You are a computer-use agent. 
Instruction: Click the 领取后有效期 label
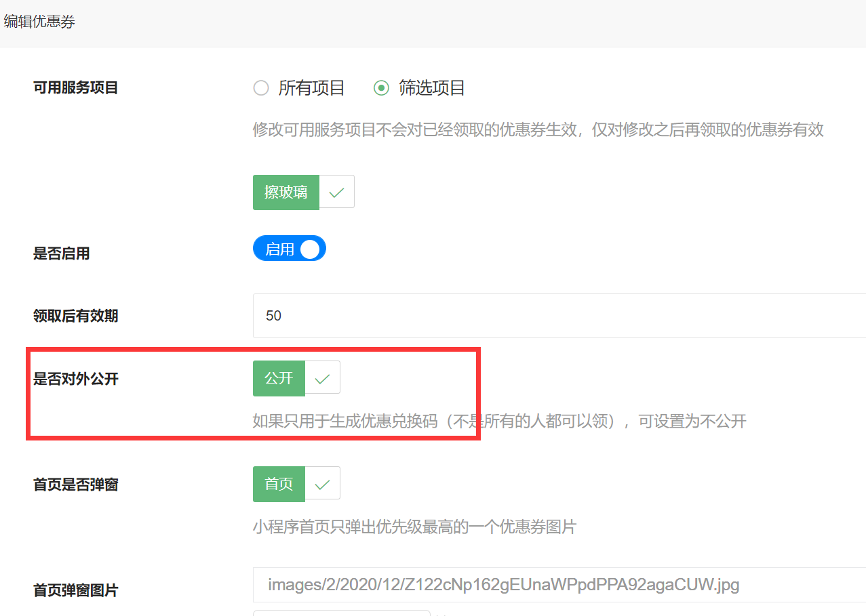click(76, 316)
